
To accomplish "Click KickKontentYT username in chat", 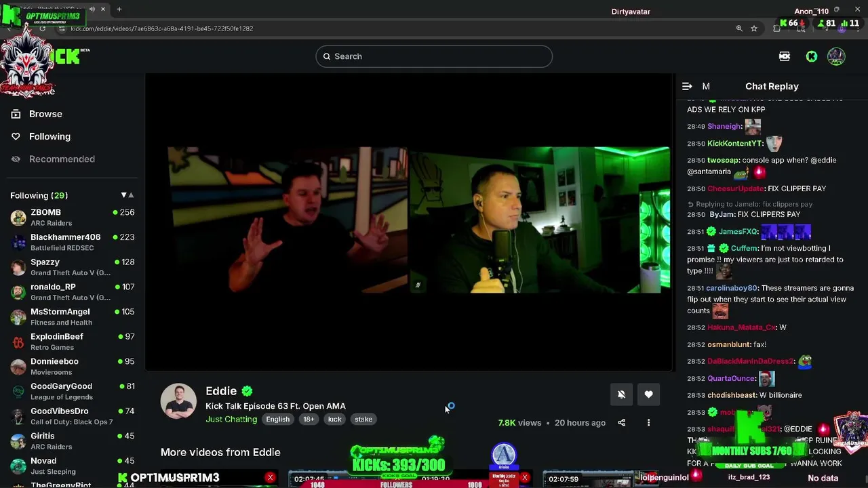I will 734,143.
